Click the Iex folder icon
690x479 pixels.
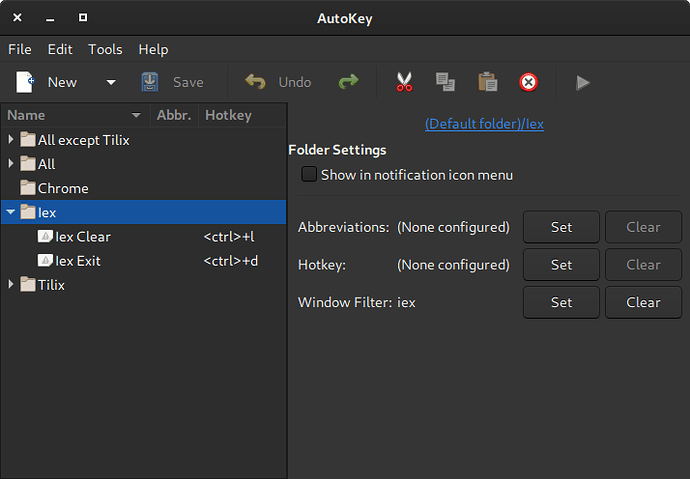(28, 212)
